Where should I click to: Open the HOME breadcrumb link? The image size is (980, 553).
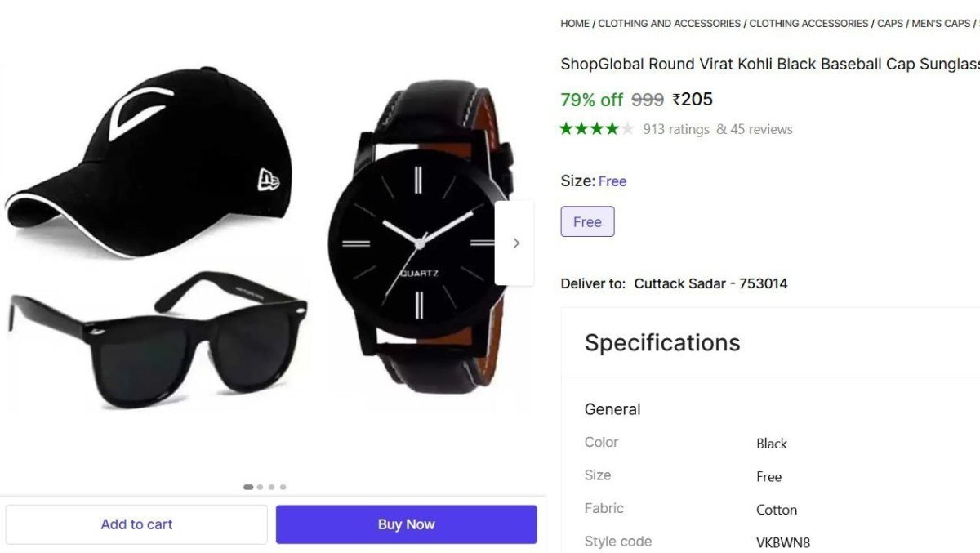point(574,23)
